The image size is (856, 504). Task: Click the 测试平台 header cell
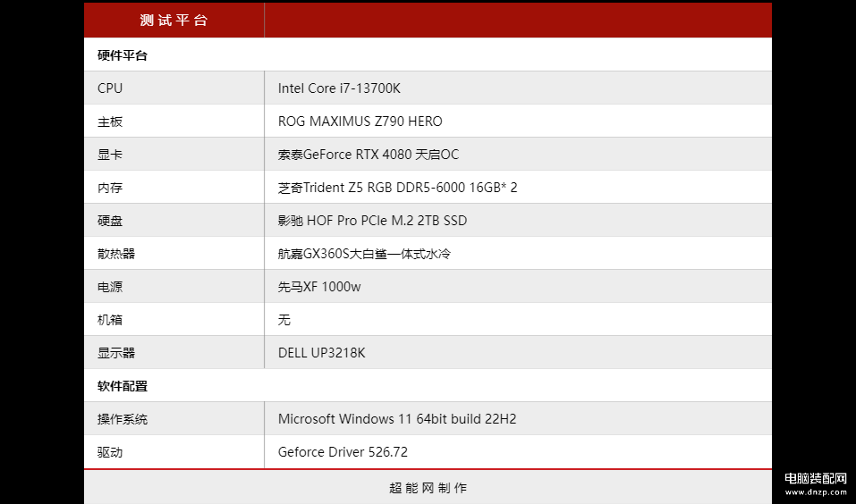174,21
